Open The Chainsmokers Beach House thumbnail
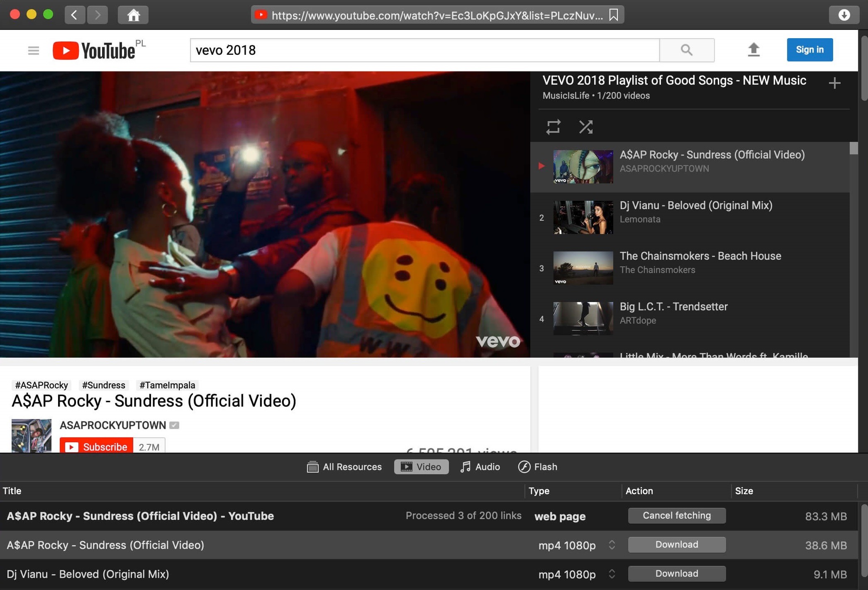This screenshot has height=590, width=868. click(583, 268)
